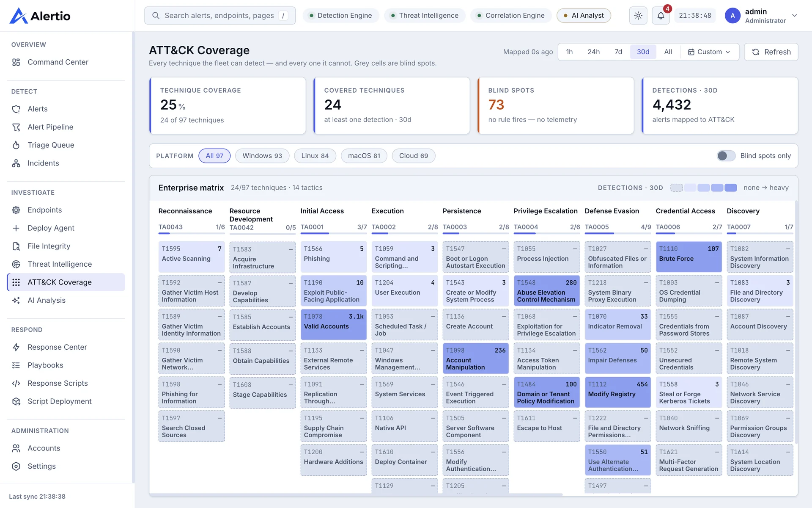Expand the admin user menu chevron

pos(795,16)
